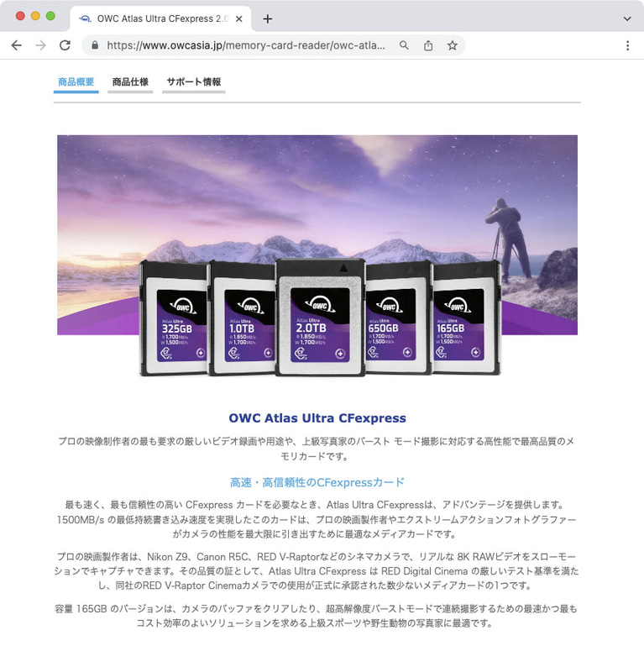644x672 pixels.
Task: Click the photographer in the banner image
Action: click(509, 240)
